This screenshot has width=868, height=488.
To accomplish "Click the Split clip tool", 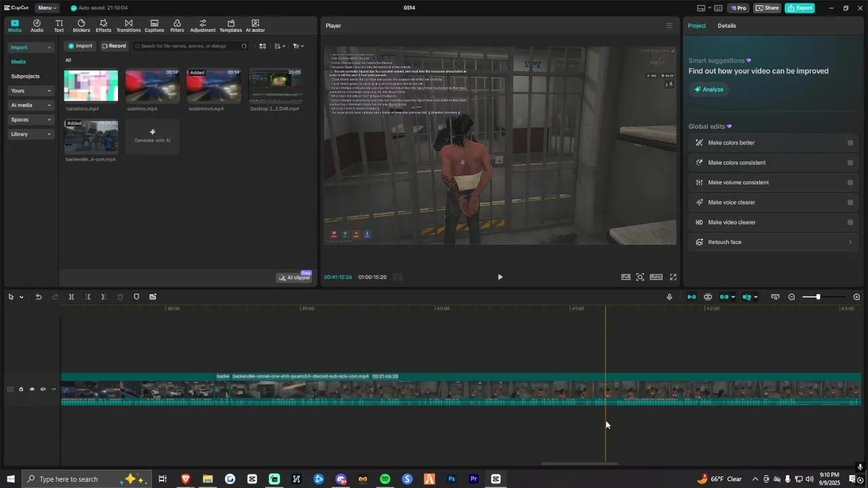I will click(71, 297).
